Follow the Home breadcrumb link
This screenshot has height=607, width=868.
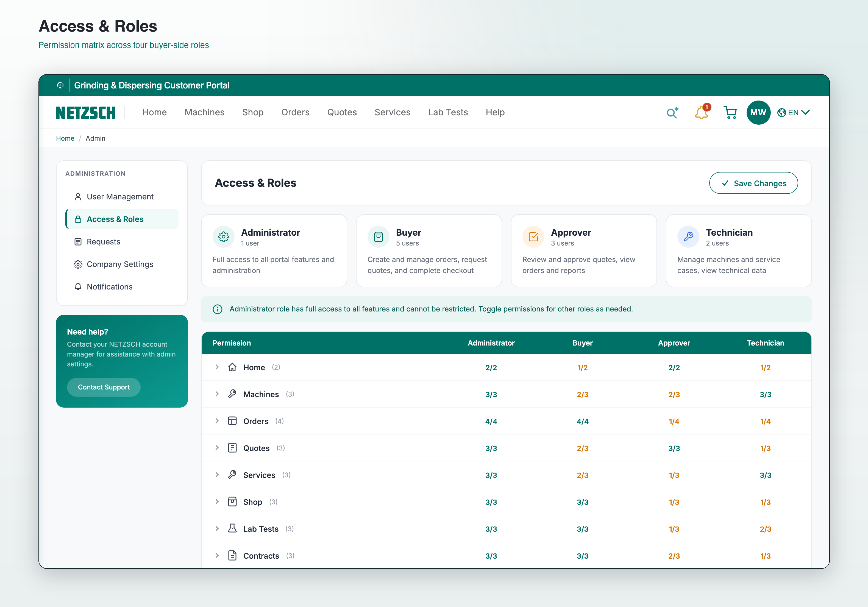[x=65, y=138]
